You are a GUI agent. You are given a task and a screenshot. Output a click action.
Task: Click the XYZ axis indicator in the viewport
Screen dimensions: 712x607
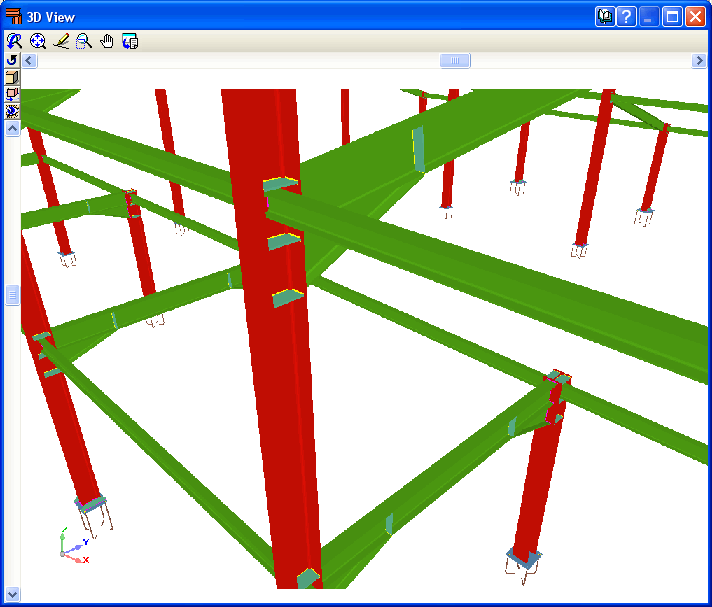(x=74, y=546)
